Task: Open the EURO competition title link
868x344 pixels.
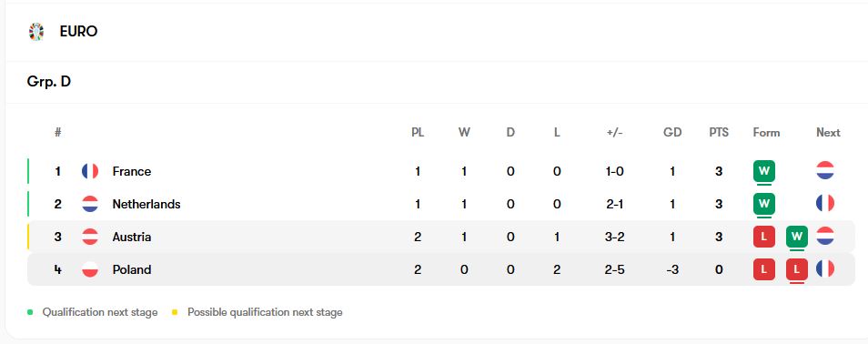Action: [x=78, y=32]
